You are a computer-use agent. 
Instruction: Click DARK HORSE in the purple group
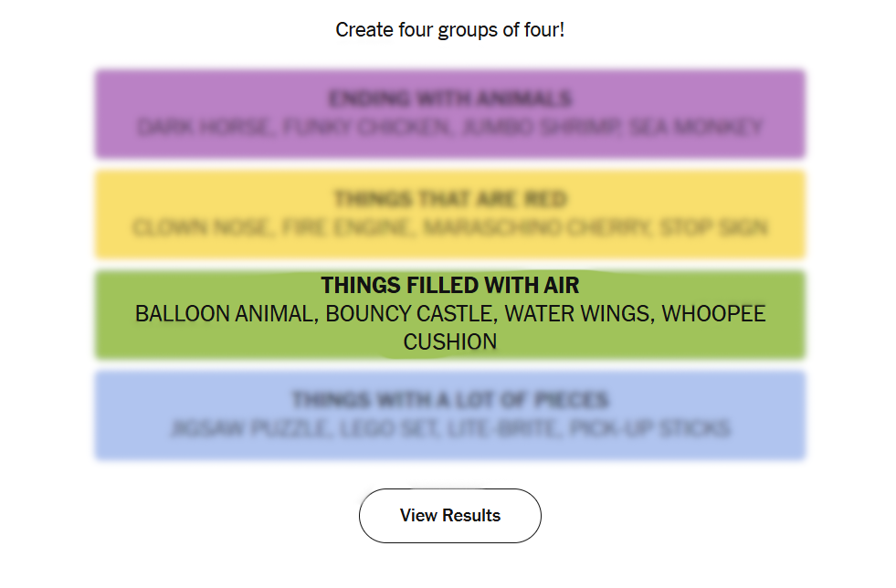[204, 127]
